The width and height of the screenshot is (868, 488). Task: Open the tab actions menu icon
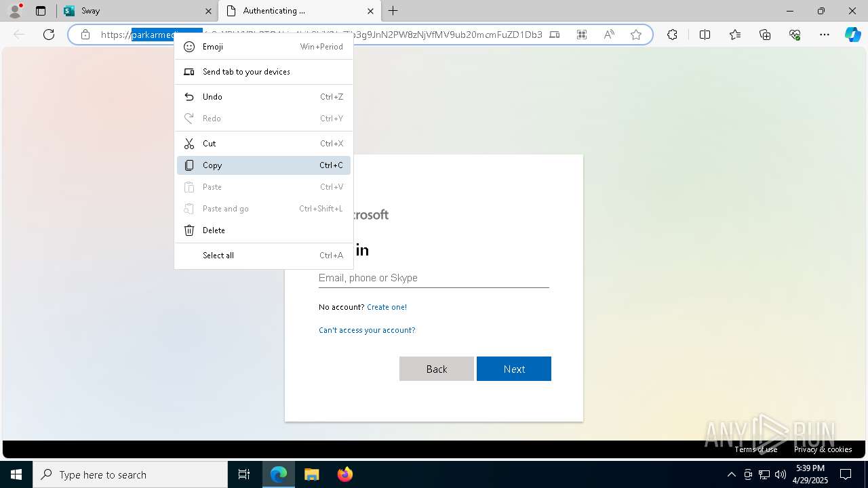point(41,11)
